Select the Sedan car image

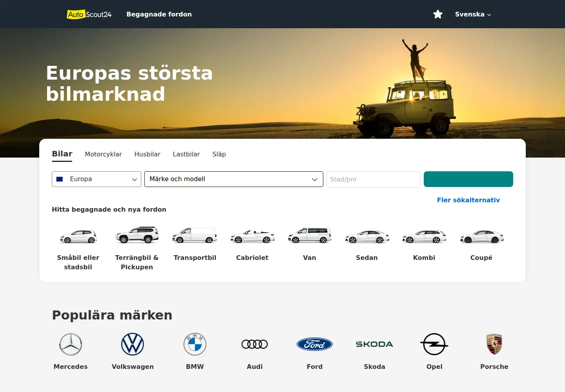coord(367,237)
